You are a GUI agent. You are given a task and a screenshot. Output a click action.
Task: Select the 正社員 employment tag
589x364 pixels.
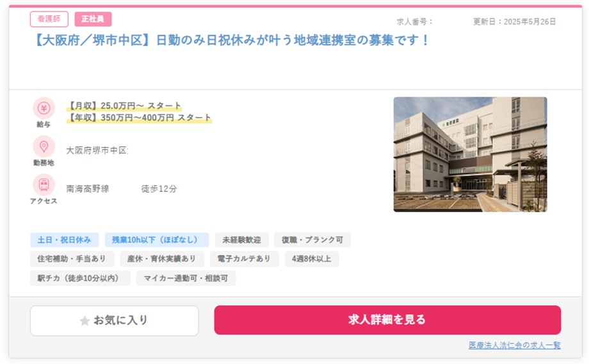tap(93, 19)
